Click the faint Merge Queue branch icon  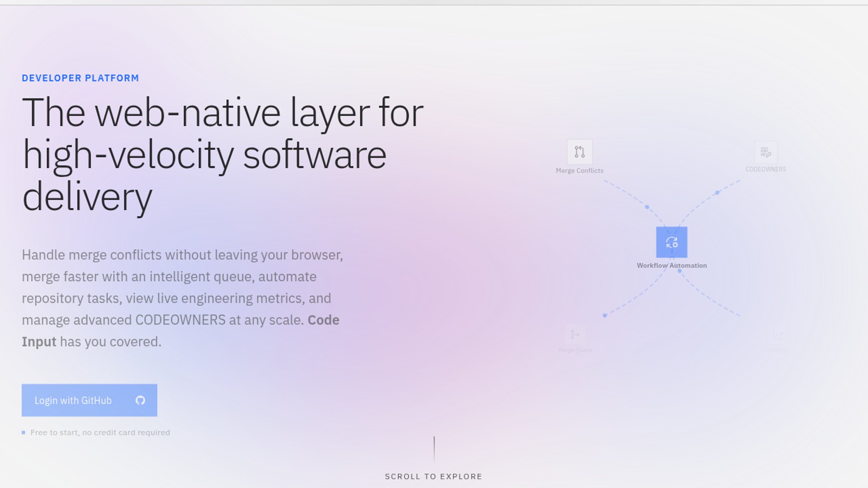coord(575,335)
